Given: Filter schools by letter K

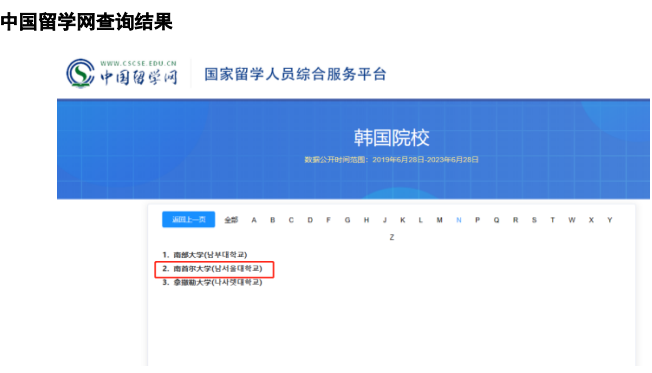Looking at the screenshot, I should (x=403, y=220).
